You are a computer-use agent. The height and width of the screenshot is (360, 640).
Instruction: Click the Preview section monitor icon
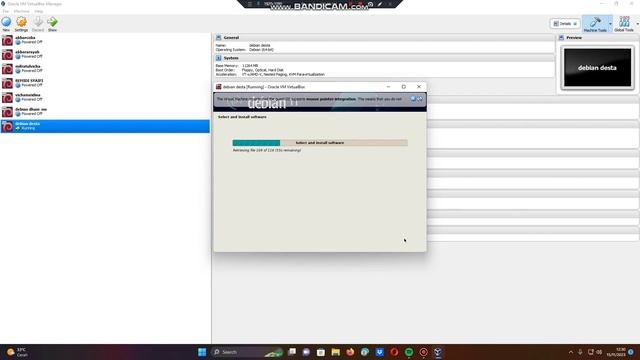[561, 38]
